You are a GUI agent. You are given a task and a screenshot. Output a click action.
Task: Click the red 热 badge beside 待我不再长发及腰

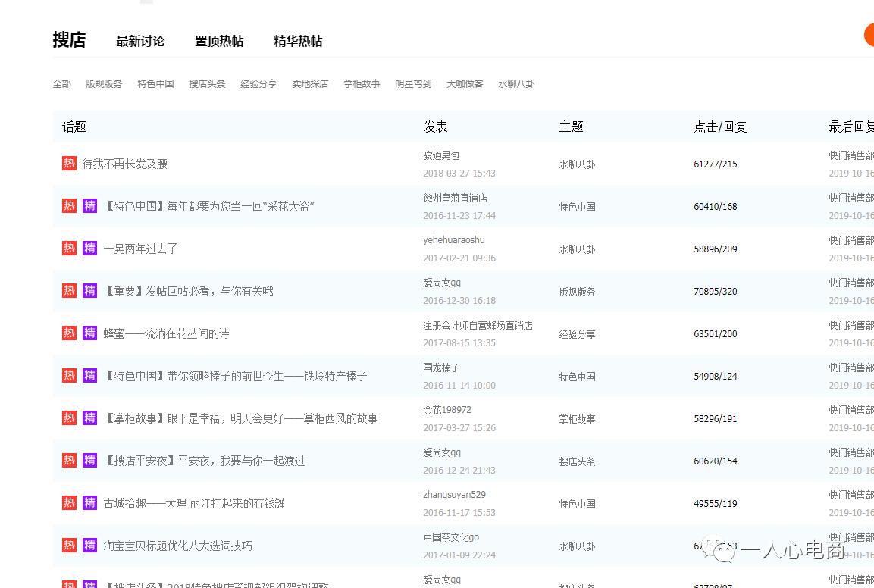pyautogui.click(x=69, y=163)
